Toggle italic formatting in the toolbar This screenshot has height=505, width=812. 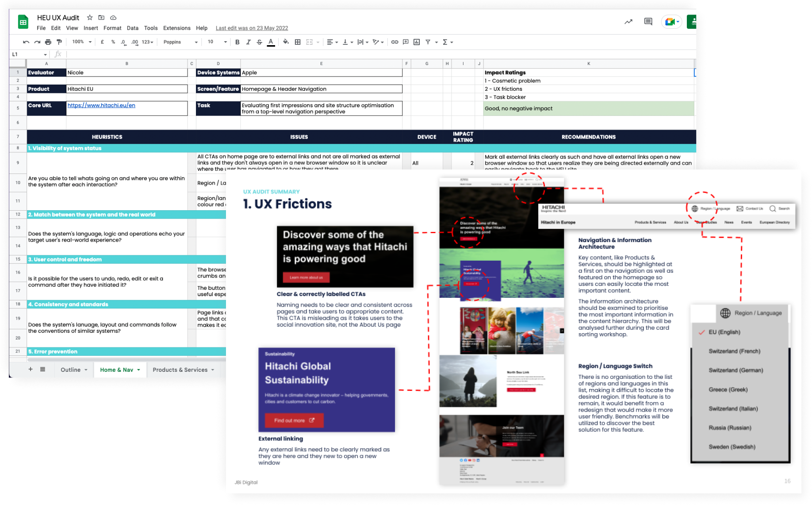pos(249,42)
